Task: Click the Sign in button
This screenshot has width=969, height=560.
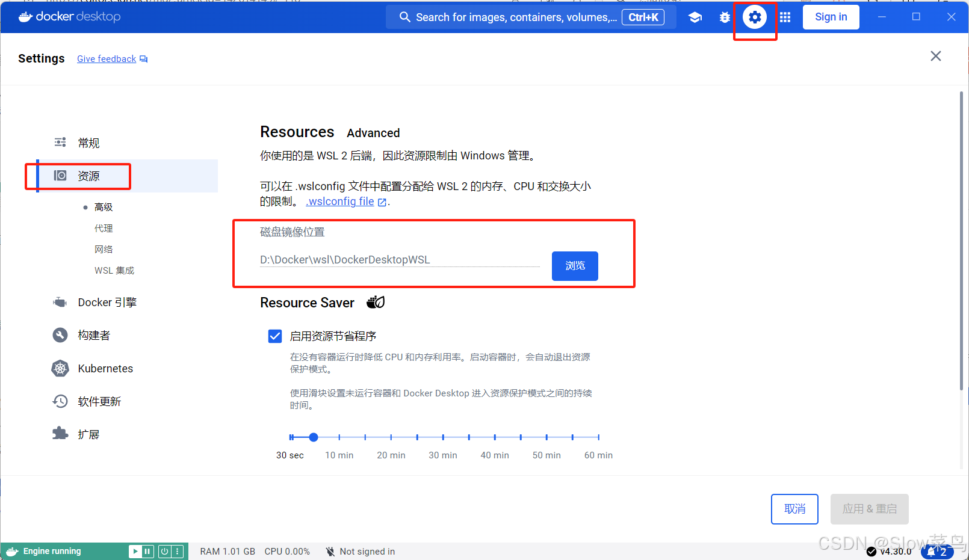Action: tap(831, 17)
